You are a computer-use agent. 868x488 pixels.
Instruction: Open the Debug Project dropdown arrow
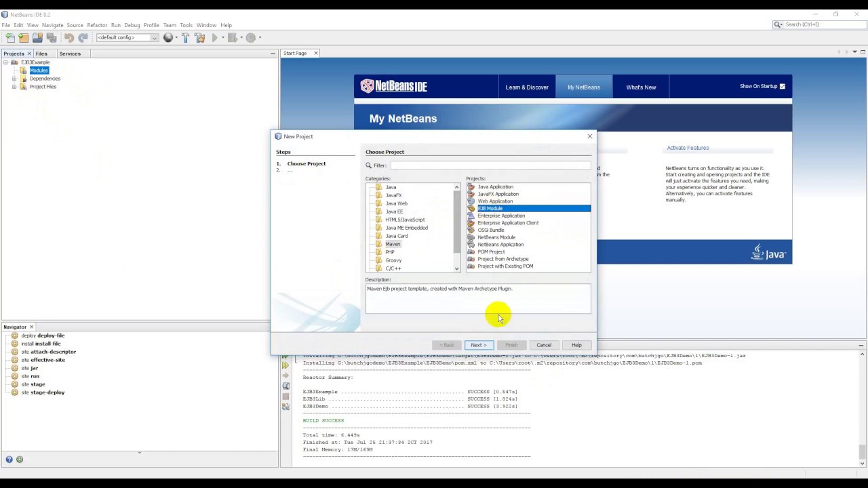[241, 38]
